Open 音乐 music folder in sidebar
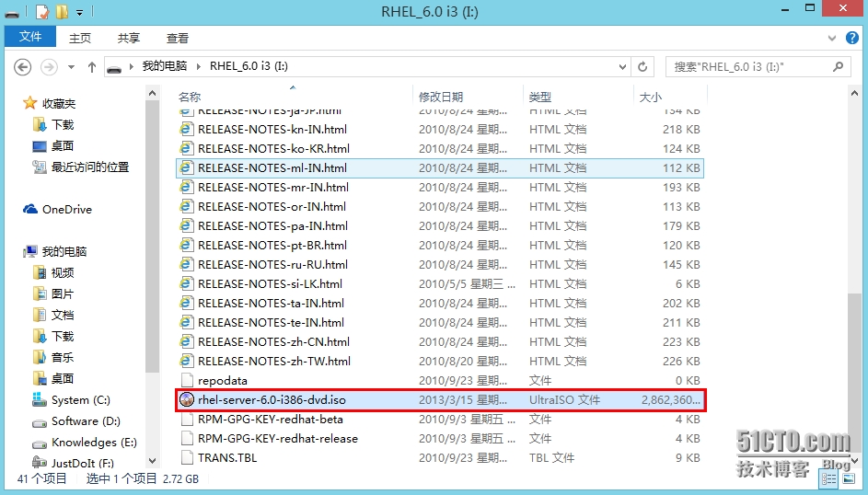The image size is (868, 495). [53, 357]
